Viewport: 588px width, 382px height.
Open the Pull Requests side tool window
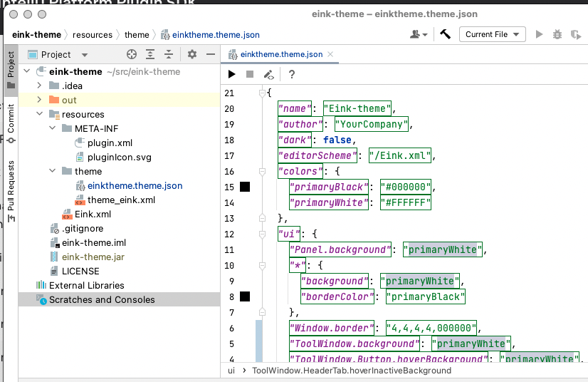tap(11, 191)
